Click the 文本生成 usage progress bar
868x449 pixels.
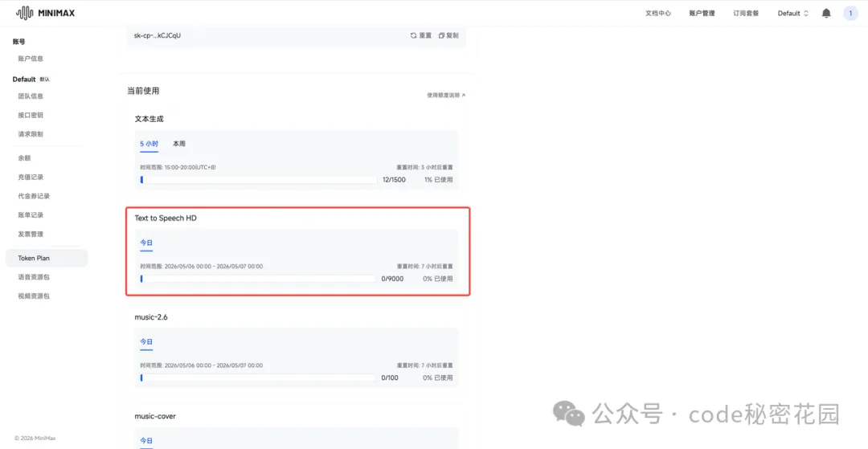(259, 180)
